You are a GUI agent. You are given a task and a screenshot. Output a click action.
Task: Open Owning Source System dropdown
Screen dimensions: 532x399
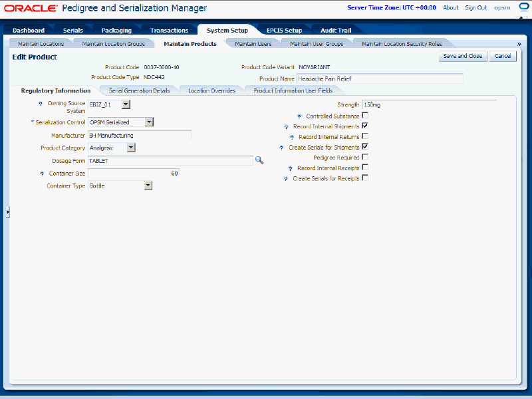tap(126, 104)
